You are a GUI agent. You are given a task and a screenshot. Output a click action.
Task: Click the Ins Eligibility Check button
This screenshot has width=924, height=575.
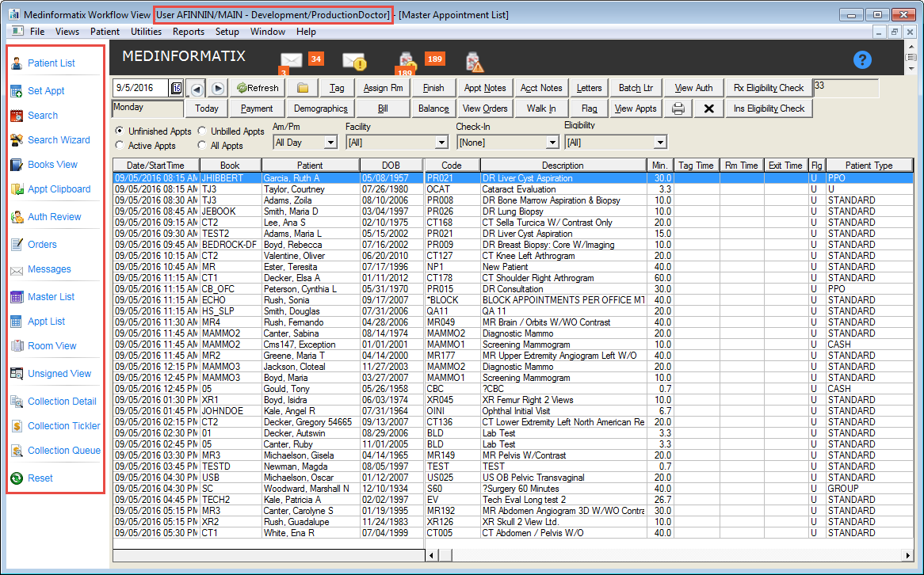click(x=769, y=109)
